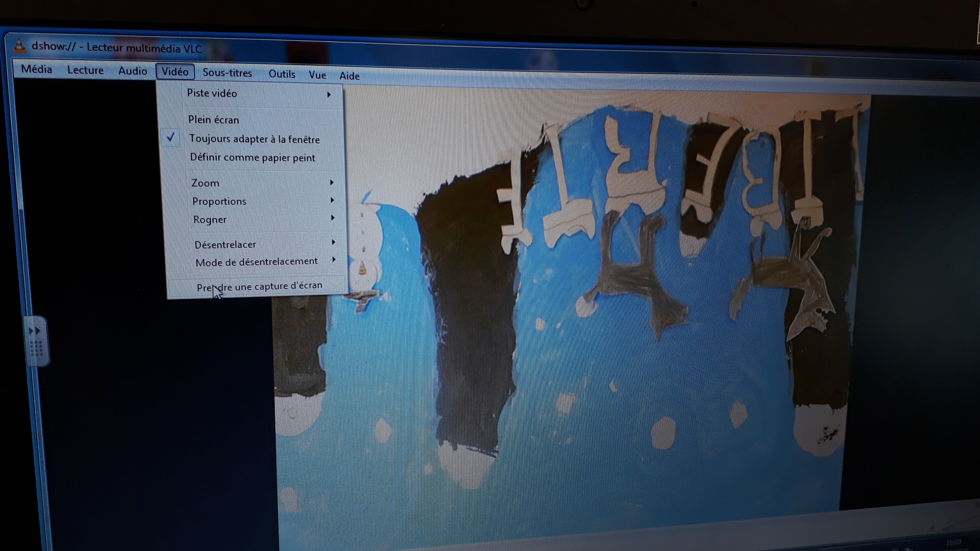Screen dimensions: 980x551
Task: Open the Aide menu
Action: click(x=349, y=76)
